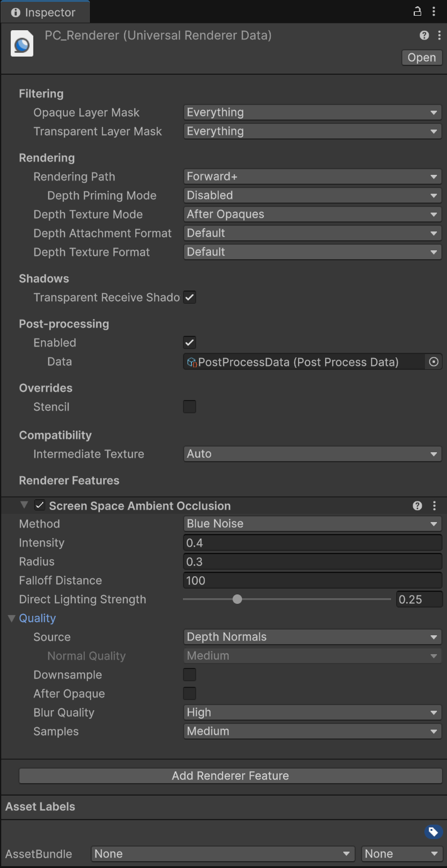Click the Open button
This screenshot has width=447, height=868.
pyautogui.click(x=422, y=57)
